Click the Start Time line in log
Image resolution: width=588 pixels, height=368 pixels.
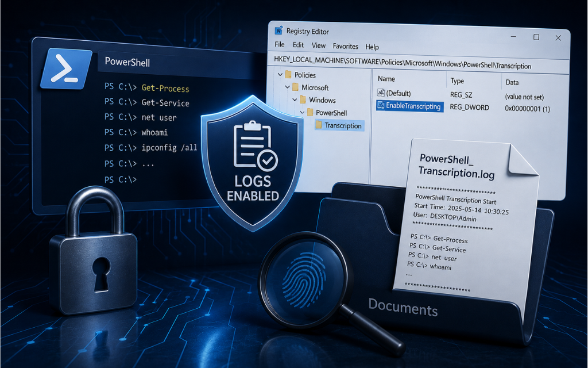(461, 208)
